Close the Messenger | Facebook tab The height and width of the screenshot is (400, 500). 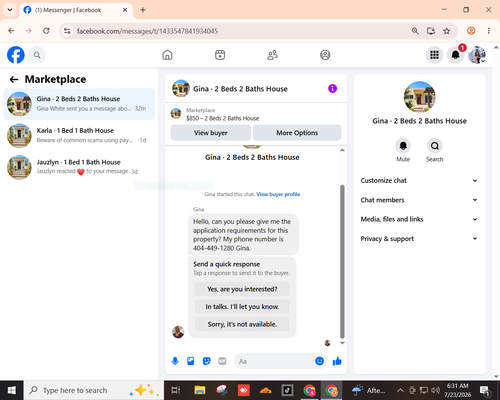tap(125, 10)
